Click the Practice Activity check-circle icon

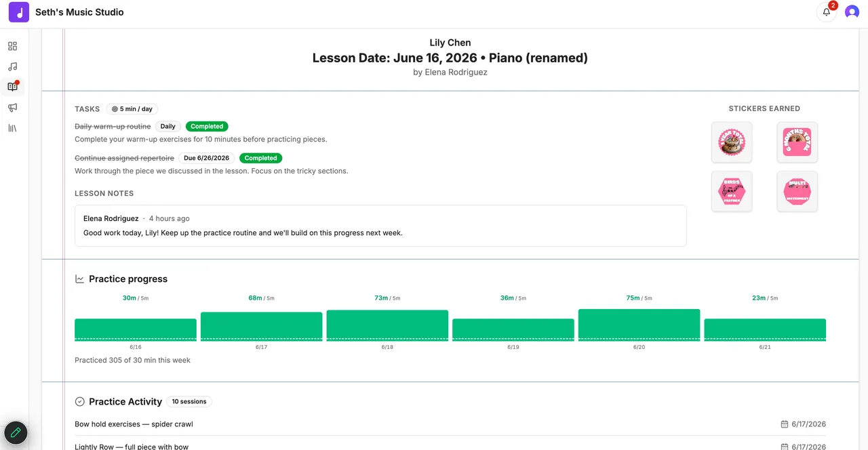click(x=80, y=401)
